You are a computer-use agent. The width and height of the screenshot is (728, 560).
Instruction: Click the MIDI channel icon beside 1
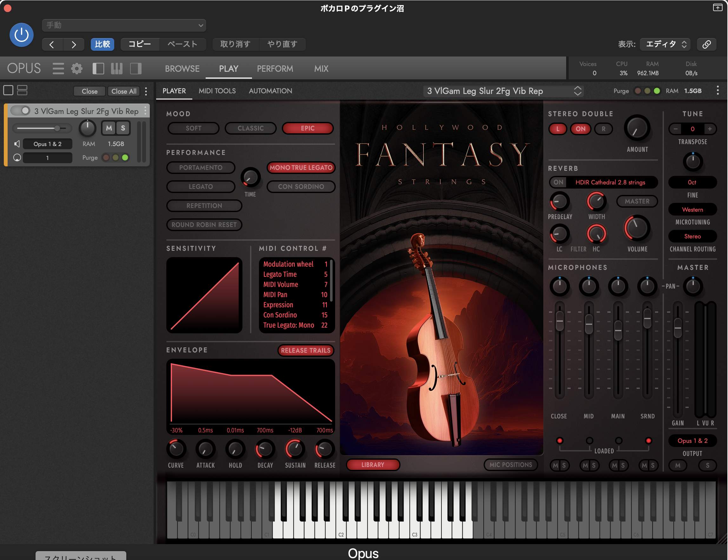(17, 158)
